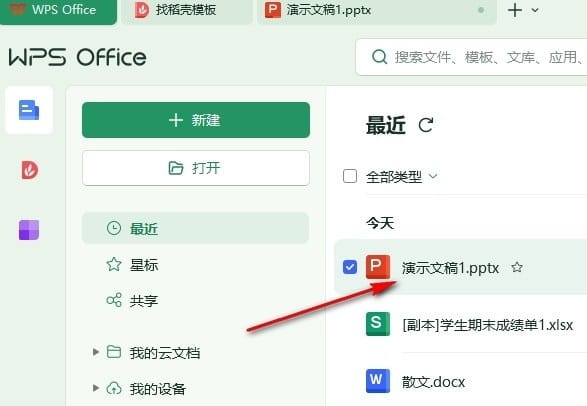Click the 今天 group heading
Viewport: 587px width, 406px height.
click(x=380, y=223)
